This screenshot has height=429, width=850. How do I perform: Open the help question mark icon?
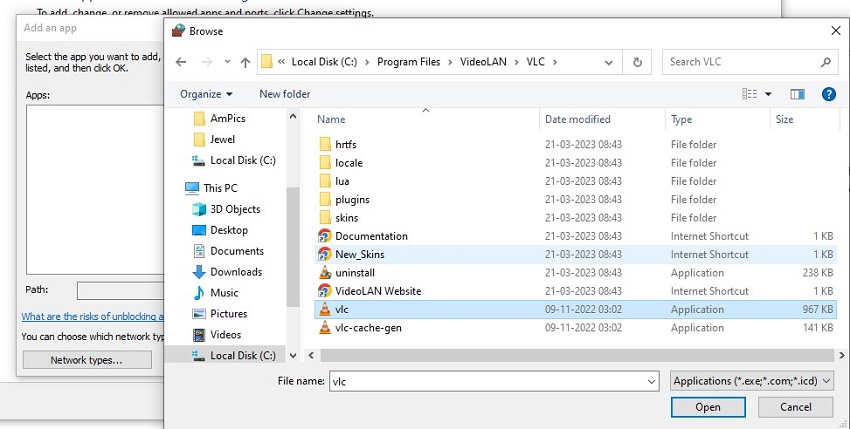click(x=828, y=94)
